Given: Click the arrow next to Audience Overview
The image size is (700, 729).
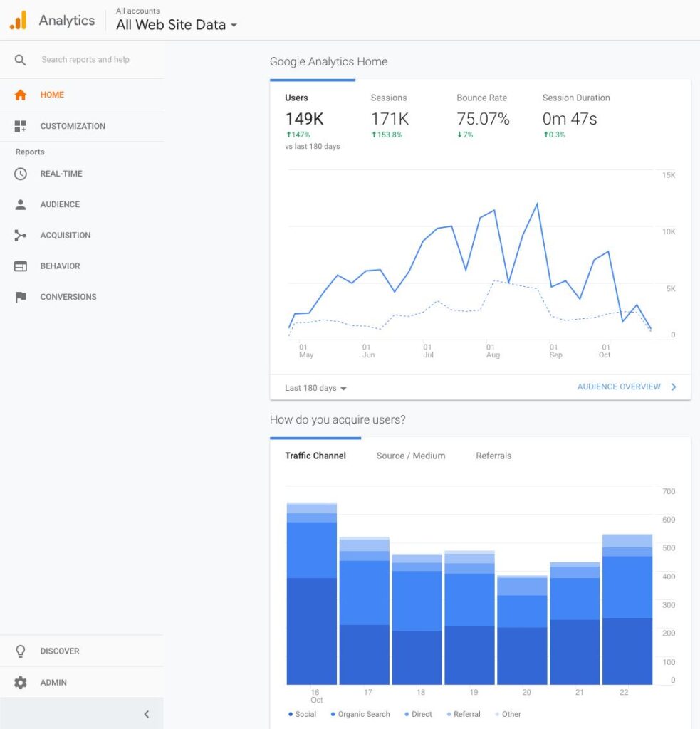Looking at the screenshot, I should pyautogui.click(x=674, y=387).
